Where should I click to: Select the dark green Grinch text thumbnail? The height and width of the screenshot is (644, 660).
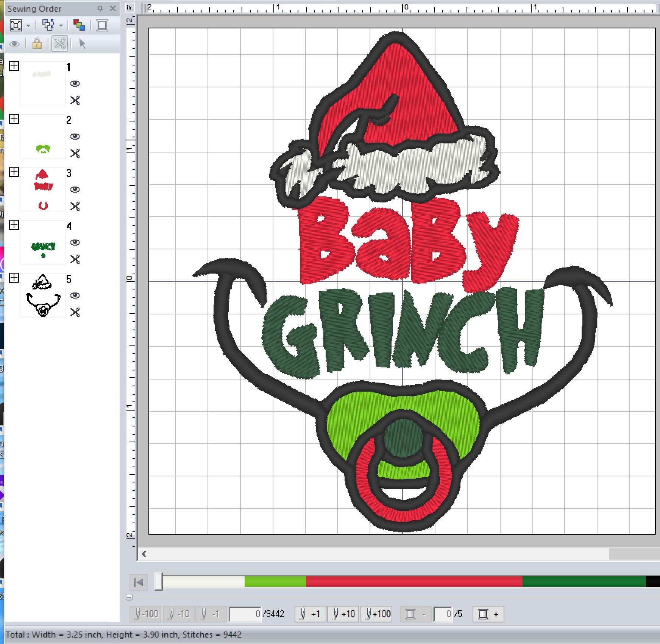pyautogui.click(x=43, y=243)
